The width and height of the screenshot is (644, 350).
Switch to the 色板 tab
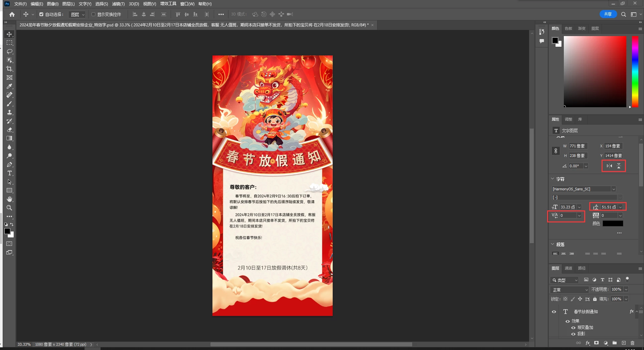[569, 29]
